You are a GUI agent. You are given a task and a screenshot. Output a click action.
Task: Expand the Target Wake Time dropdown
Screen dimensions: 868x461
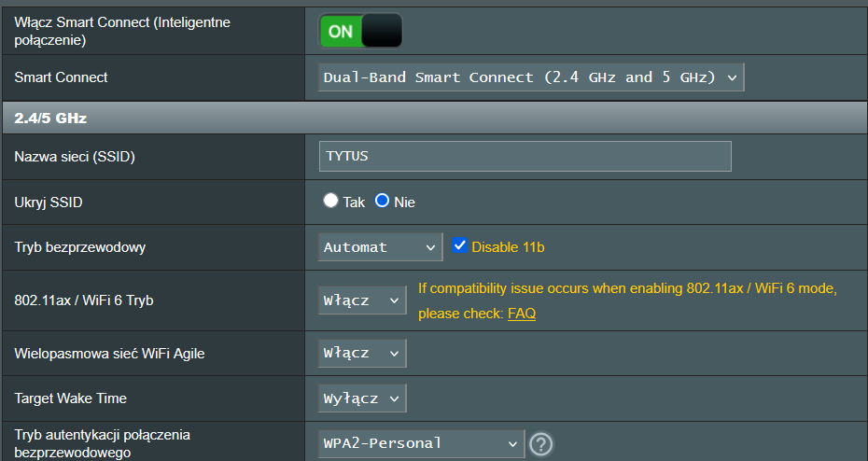pos(362,398)
